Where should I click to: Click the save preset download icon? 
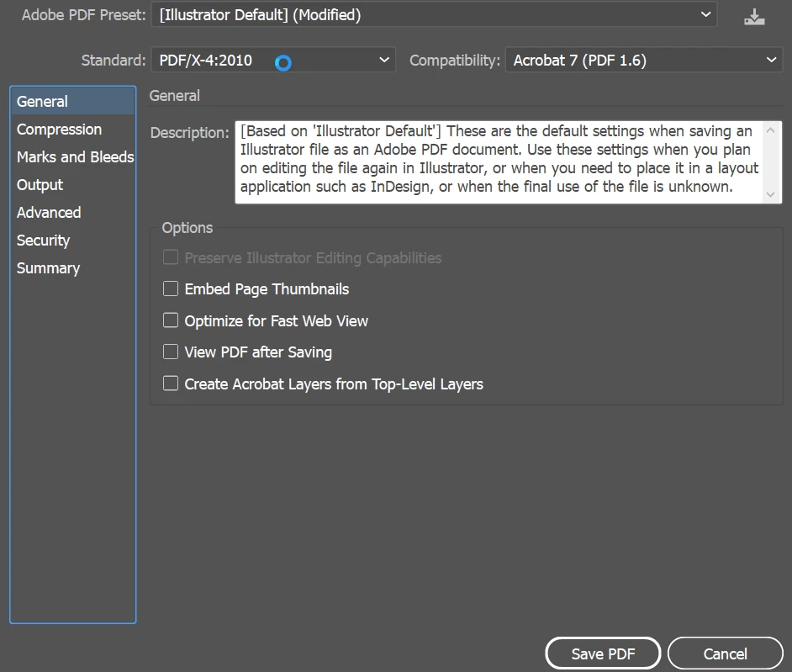tap(754, 17)
